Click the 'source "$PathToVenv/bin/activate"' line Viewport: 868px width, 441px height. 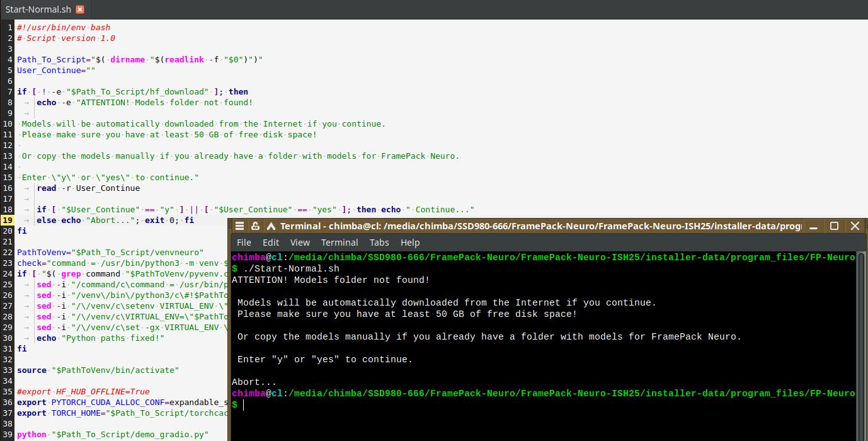pyautogui.click(x=98, y=370)
